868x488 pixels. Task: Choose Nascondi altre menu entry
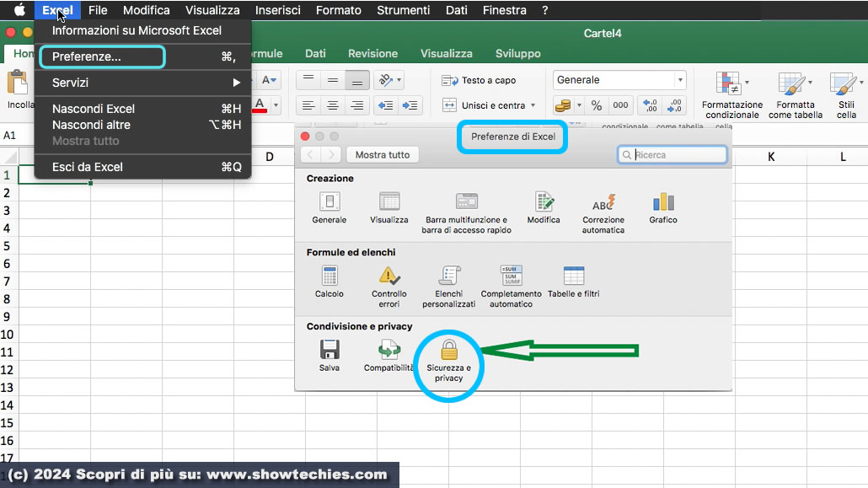tap(142, 125)
